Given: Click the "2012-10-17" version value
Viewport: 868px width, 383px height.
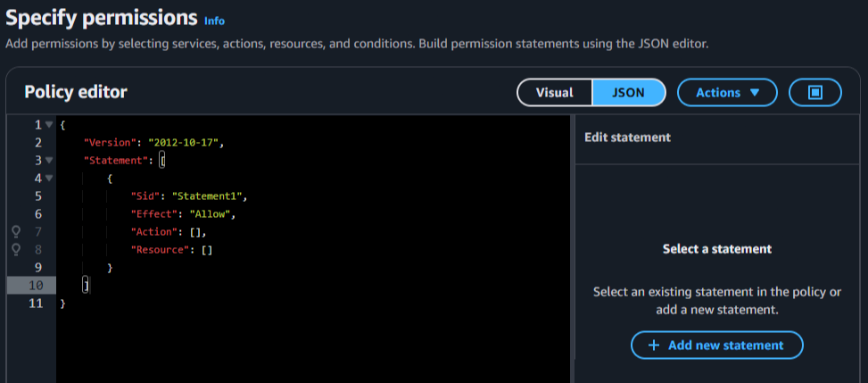Looking at the screenshot, I should (185, 143).
